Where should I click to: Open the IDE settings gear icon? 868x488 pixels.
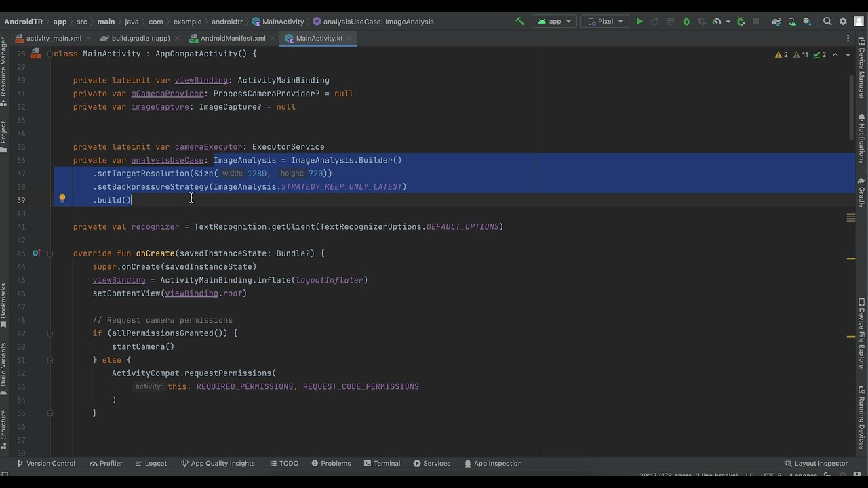coord(844,21)
